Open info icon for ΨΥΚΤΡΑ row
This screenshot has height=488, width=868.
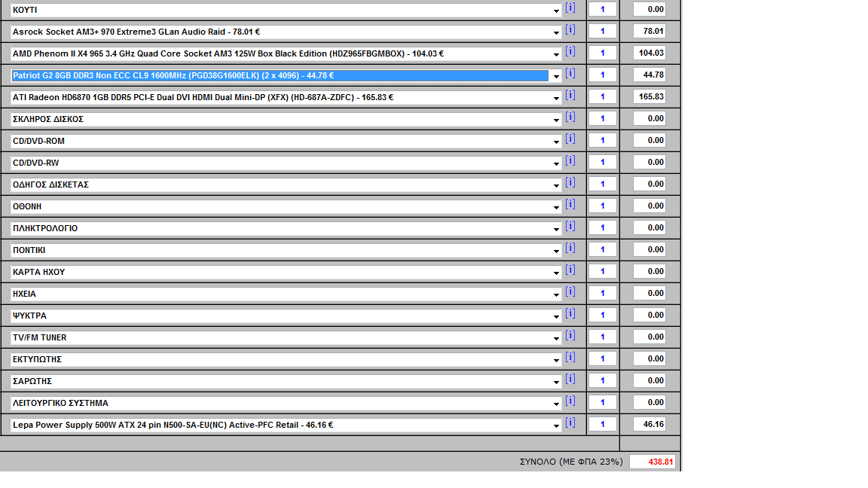570,314
